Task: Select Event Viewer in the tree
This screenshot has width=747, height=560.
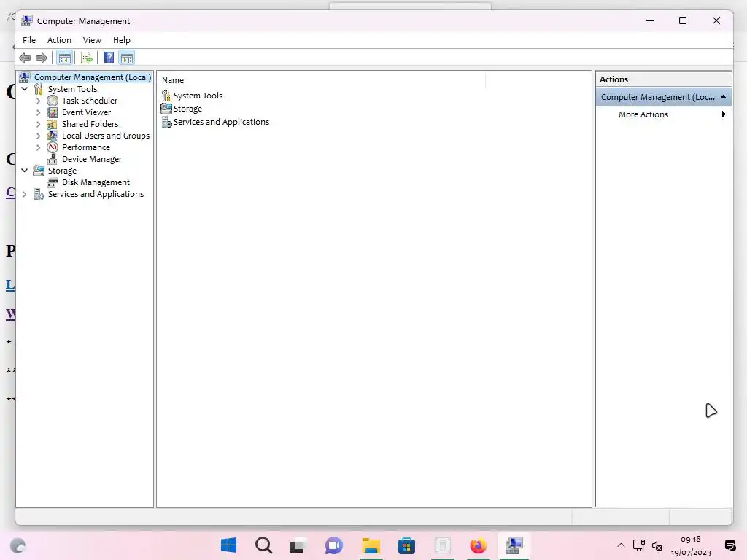Action: tap(86, 112)
